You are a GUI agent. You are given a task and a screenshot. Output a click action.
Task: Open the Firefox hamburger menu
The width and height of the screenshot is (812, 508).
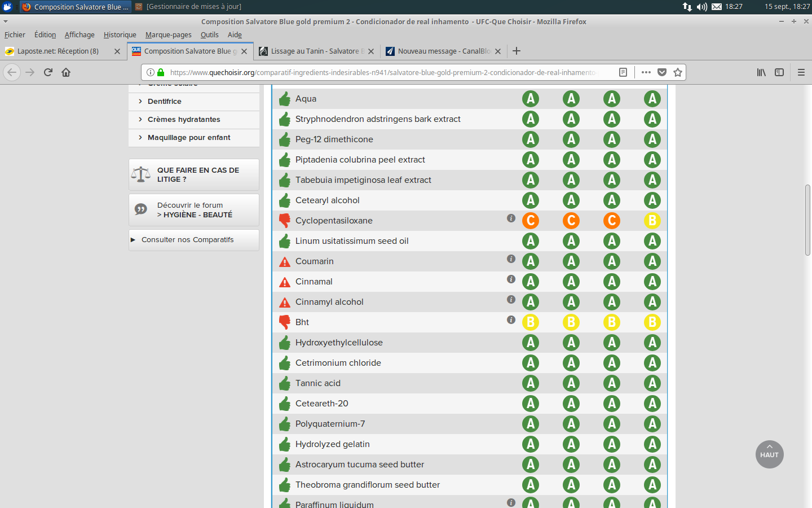click(801, 72)
